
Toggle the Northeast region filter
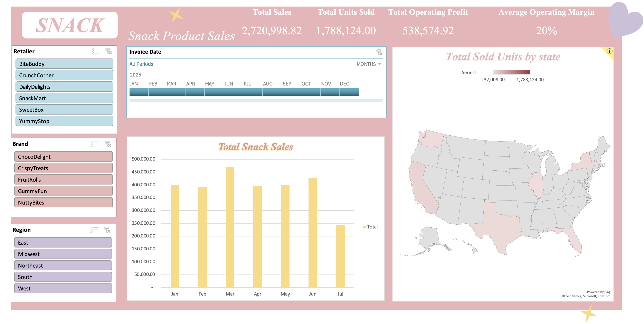click(x=63, y=265)
